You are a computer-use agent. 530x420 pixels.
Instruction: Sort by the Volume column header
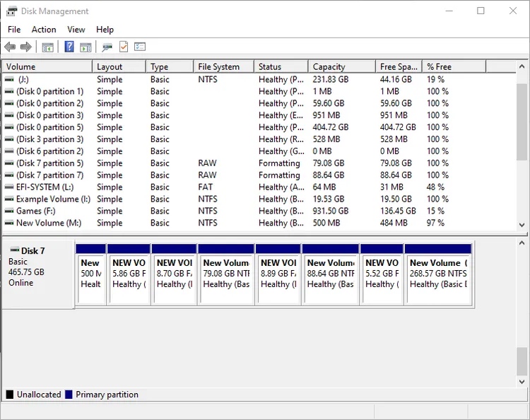click(47, 66)
